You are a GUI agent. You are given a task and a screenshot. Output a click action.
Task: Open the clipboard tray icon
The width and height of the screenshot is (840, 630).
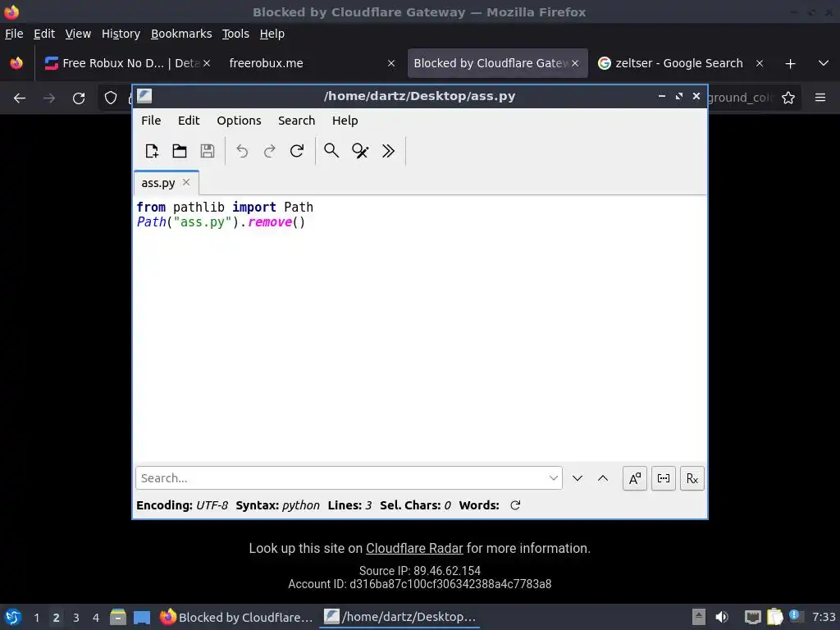pyautogui.click(x=774, y=617)
